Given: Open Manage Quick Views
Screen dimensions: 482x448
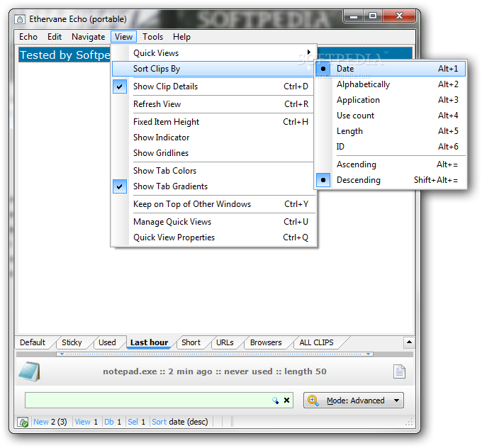Looking at the screenshot, I should (x=213, y=222).
